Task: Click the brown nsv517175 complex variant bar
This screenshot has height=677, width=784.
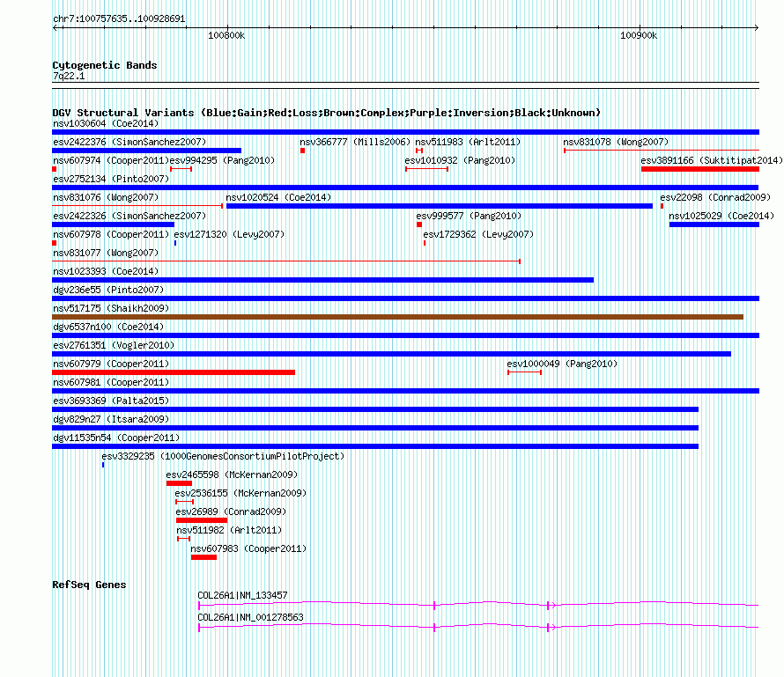Action: pyautogui.click(x=397, y=317)
